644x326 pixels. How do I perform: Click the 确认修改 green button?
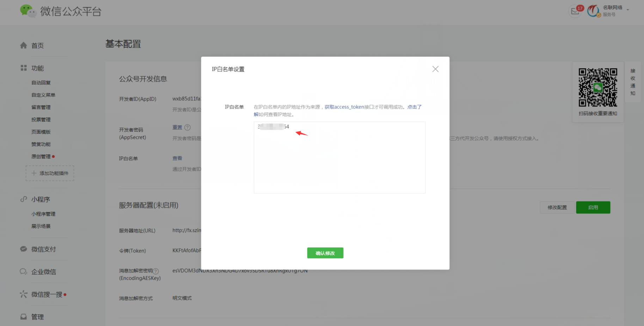(x=325, y=253)
